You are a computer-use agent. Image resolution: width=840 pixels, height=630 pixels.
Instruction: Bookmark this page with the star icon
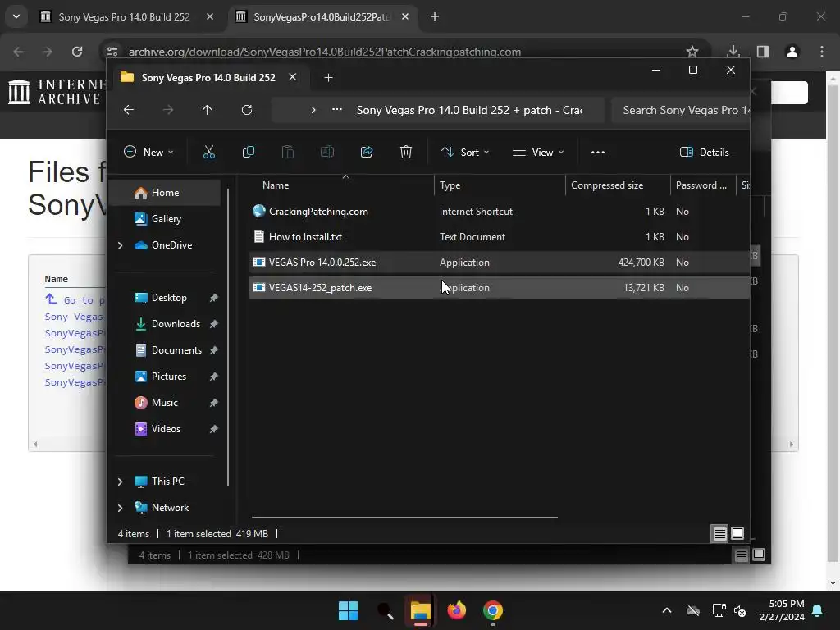tap(692, 52)
